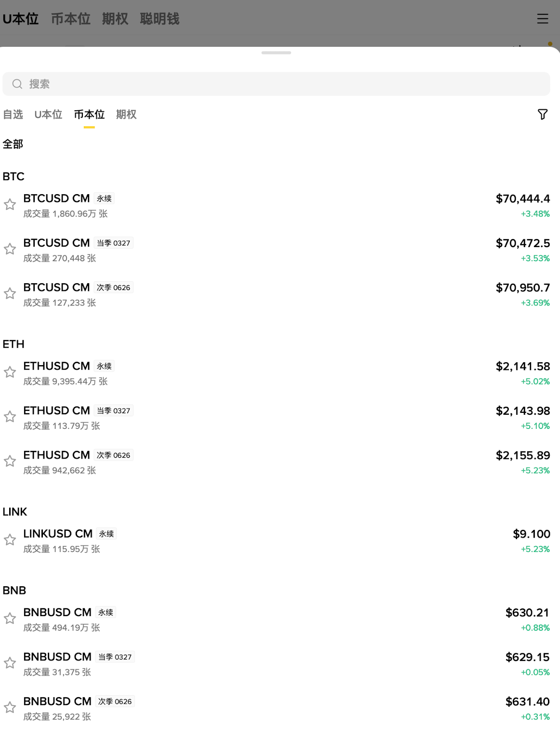Image resolution: width=560 pixels, height=738 pixels.
Task: Click the search magnifier icon
Action: point(17,84)
